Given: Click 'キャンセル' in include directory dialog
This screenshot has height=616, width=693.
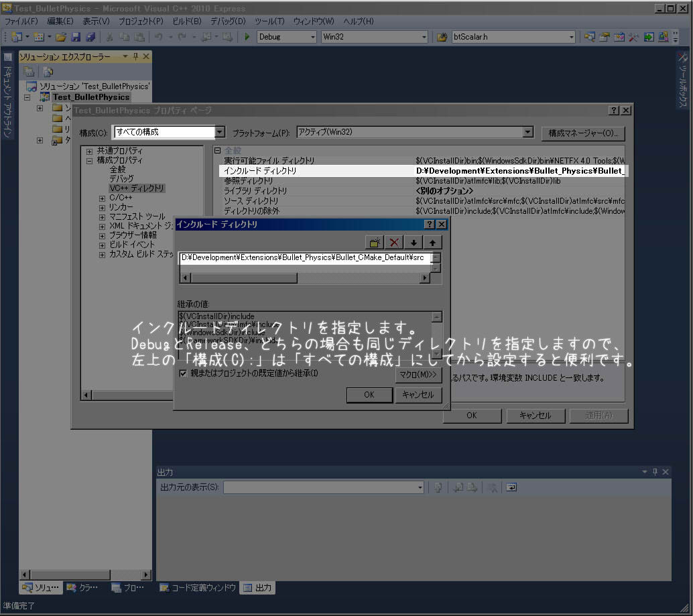Looking at the screenshot, I should (x=418, y=395).
